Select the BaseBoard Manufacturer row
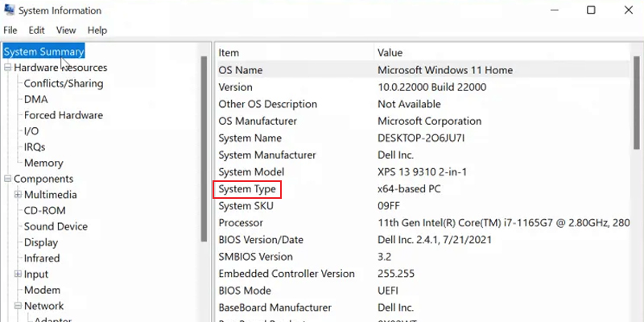The height and width of the screenshot is (322, 644). tap(423, 308)
